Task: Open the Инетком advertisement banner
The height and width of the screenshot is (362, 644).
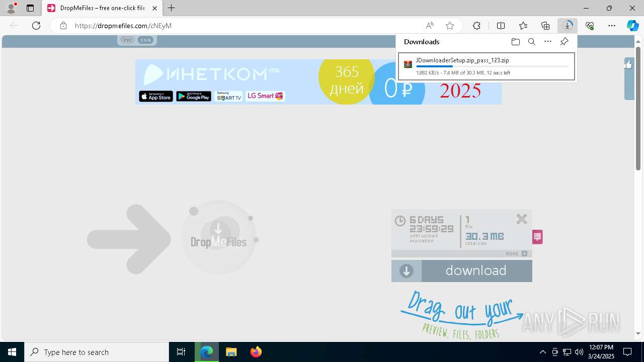Action: click(318, 82)
